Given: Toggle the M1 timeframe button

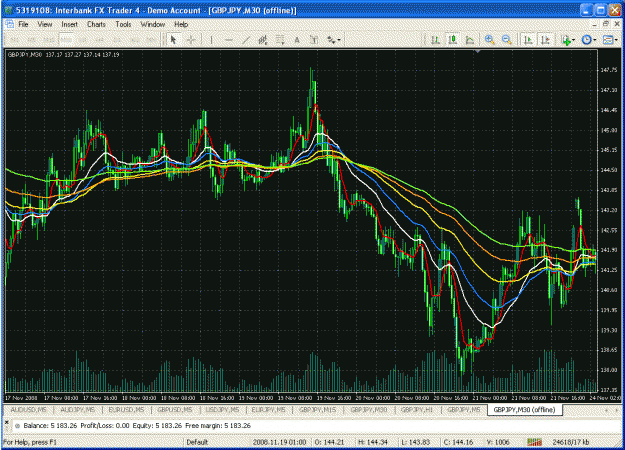Looking at the screenshot, I should [14, 39].
